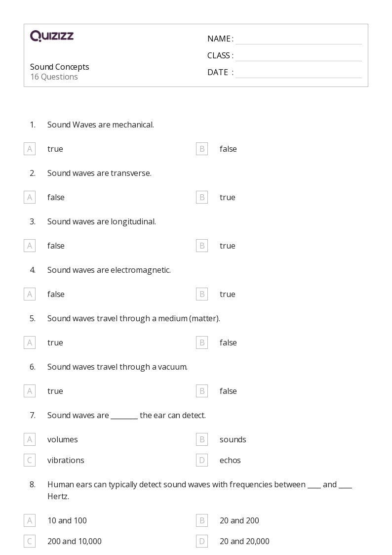Click the DATE input line

coord(298,73)
